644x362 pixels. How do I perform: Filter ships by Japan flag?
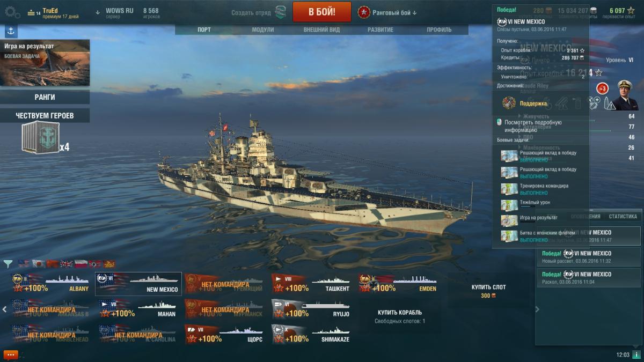pyautogui.click(x=38, y=263)
